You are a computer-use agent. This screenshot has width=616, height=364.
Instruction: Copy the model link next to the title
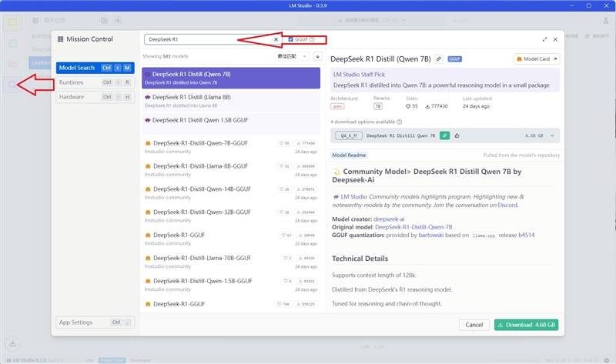[x=439, y=59]
